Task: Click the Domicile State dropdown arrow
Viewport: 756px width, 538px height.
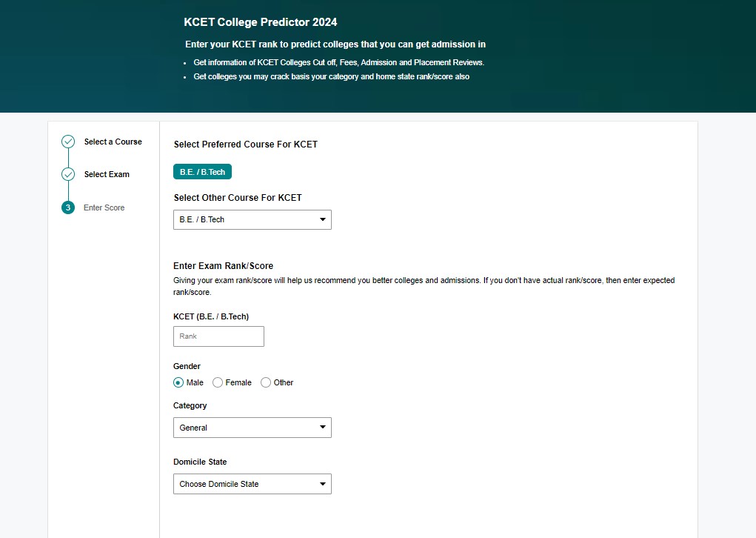Action: (x=322, y=484)
